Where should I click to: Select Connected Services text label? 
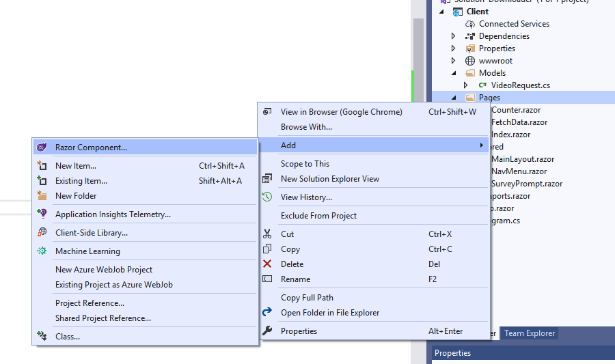514,24
